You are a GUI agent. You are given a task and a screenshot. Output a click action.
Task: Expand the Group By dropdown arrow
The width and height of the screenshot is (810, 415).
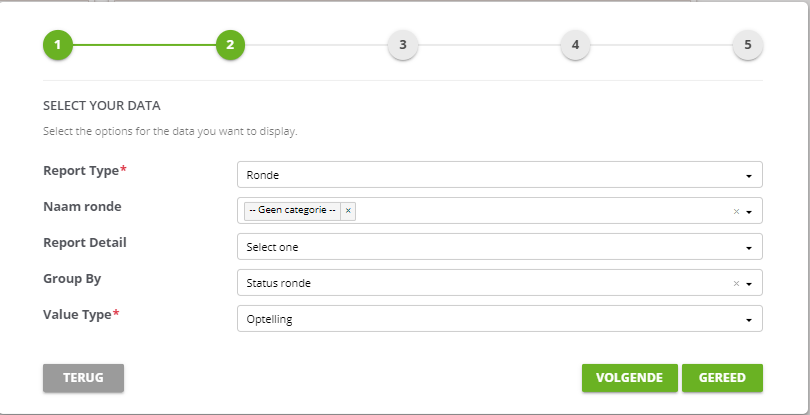coord(749,284)
